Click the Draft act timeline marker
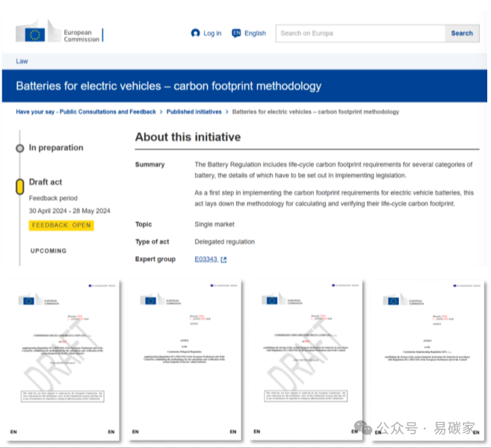The image size is (491, 448). tap(20, 187)
